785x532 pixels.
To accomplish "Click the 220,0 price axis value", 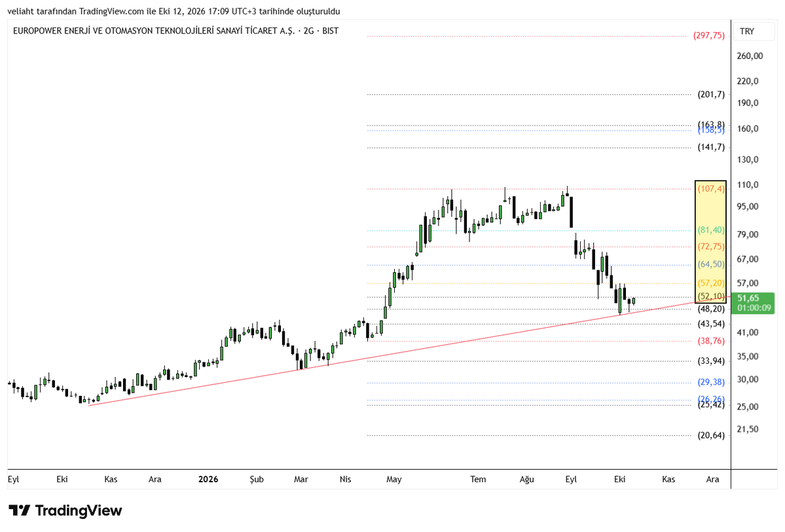I will [748, 81].
